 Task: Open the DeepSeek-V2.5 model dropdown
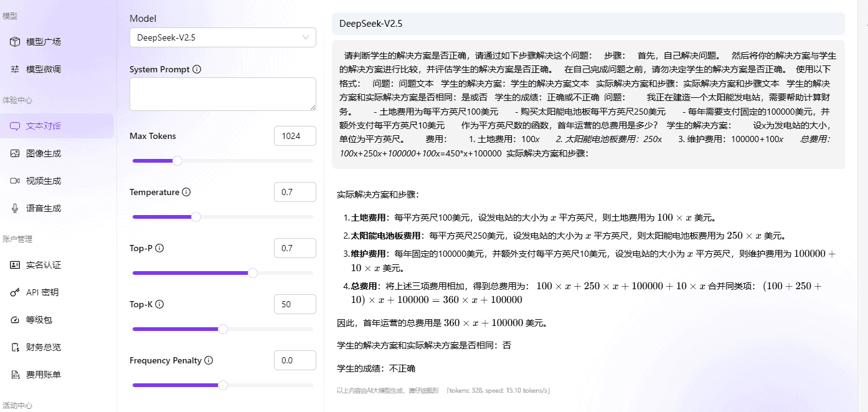pos(222,37)
